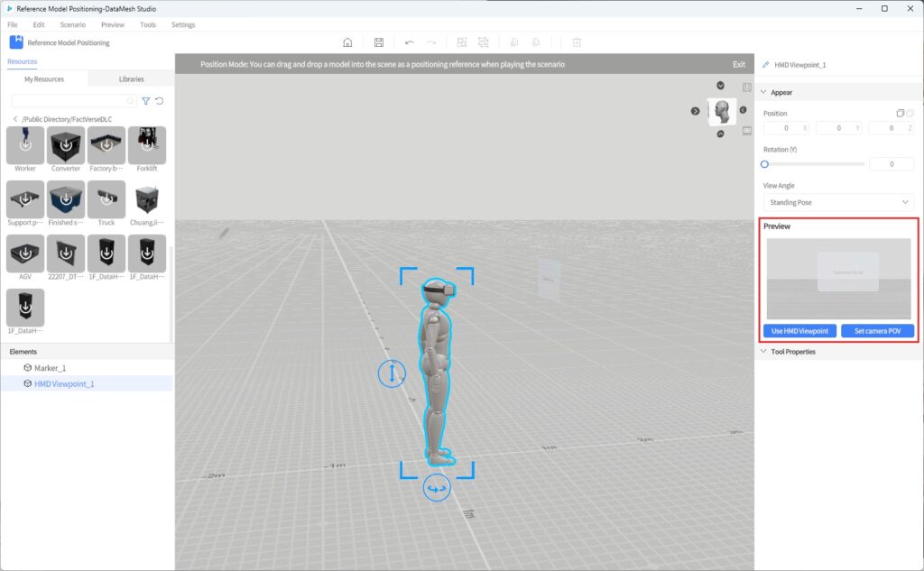Click the refresh icon next to the filter
924x571 pixels.
[160, 101]
